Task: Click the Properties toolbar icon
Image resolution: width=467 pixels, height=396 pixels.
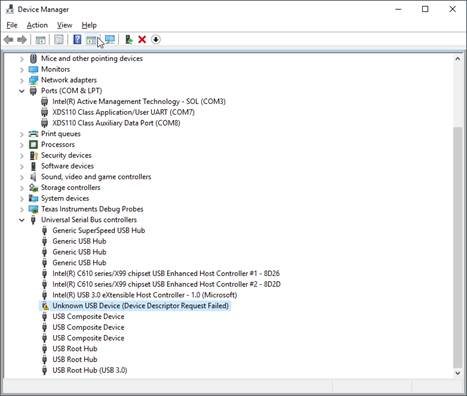Action: click(59, 40)
